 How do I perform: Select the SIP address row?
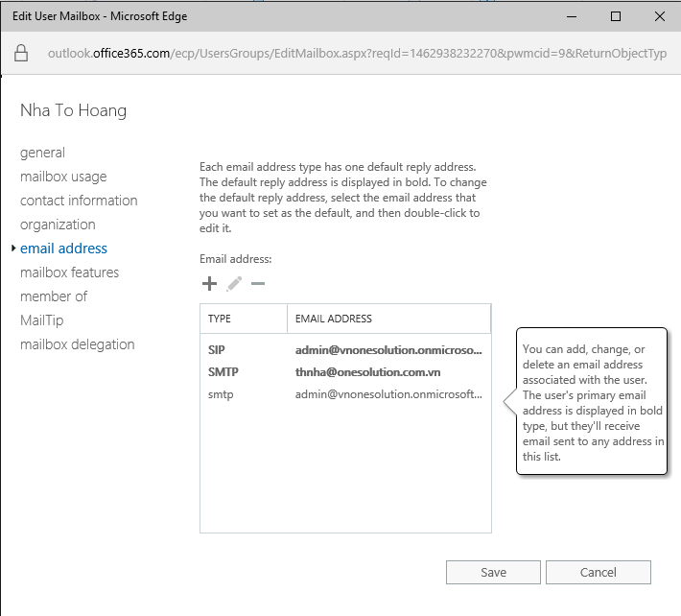[x=344, y=350]
